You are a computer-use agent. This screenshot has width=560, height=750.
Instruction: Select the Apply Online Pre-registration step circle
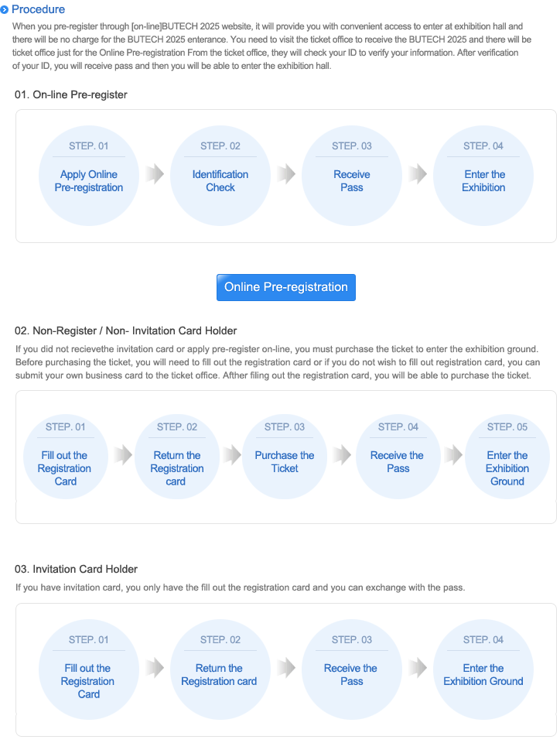pyautogui.click(x=89, y=176)
